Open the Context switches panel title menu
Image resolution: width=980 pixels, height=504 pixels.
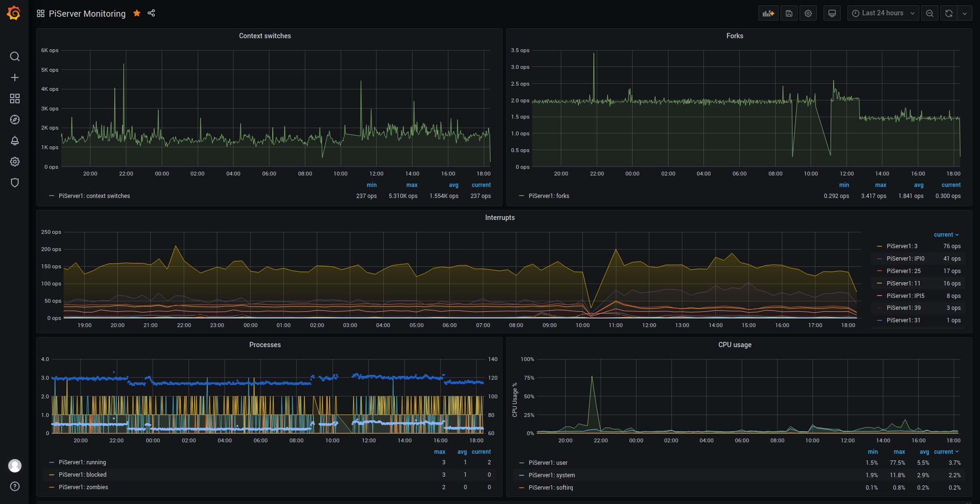click(x=265, y=36)
